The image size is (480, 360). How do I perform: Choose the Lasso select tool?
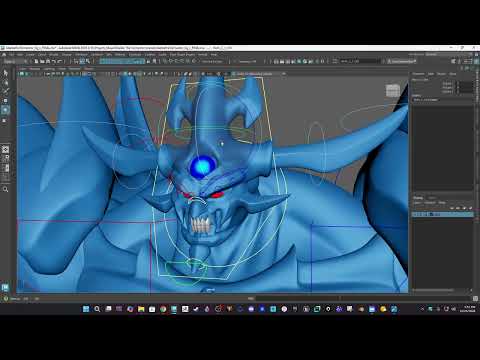click(x=5, y=82)
